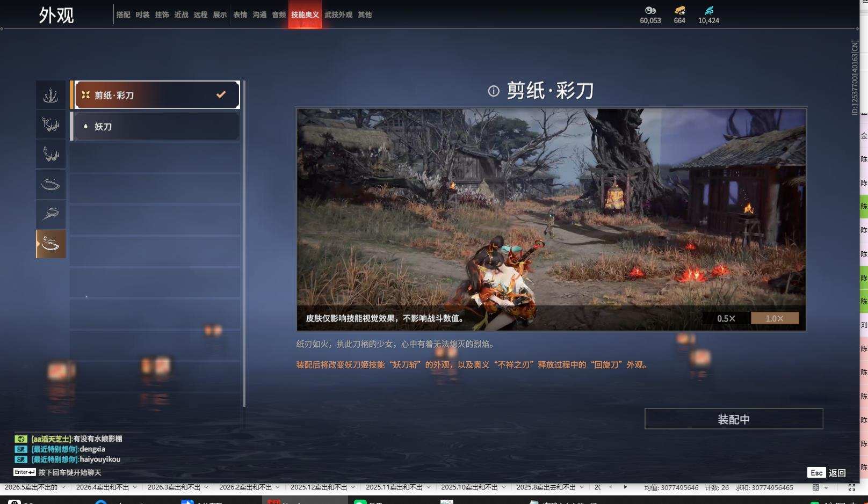Open the dropdown on sheet tab 2026.4卖出和不出
This screenshot has height=504, width=868.
pos(135,487)
